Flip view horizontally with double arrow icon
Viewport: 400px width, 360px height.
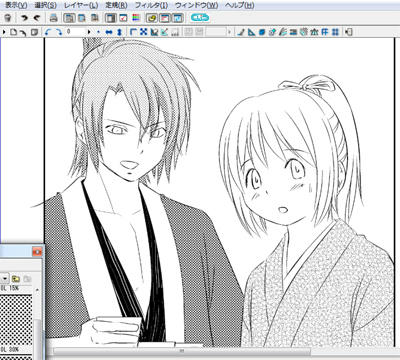(109, 32)
